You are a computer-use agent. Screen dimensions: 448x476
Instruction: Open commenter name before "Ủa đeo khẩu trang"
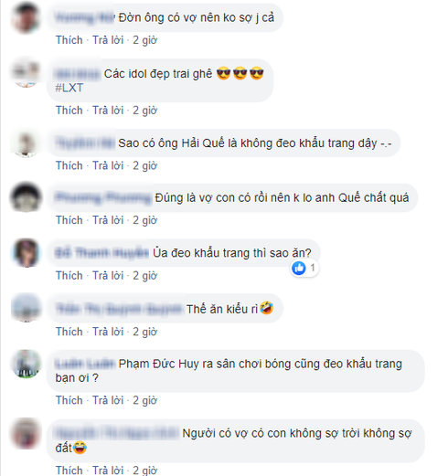point(101,253)
